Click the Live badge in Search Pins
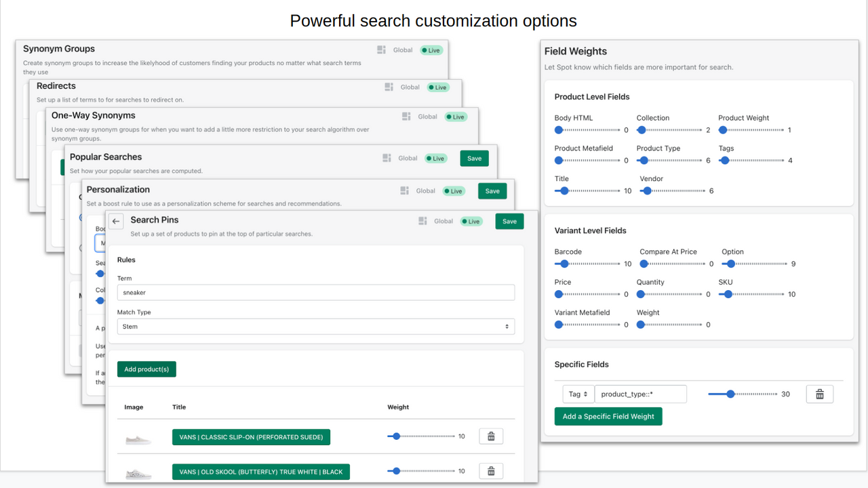 (471, 222)
